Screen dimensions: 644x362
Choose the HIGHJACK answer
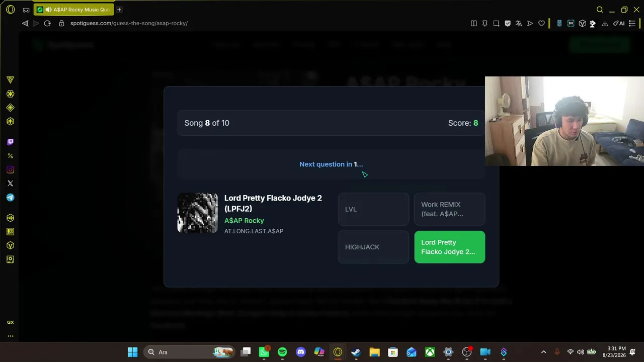point(373,247)
